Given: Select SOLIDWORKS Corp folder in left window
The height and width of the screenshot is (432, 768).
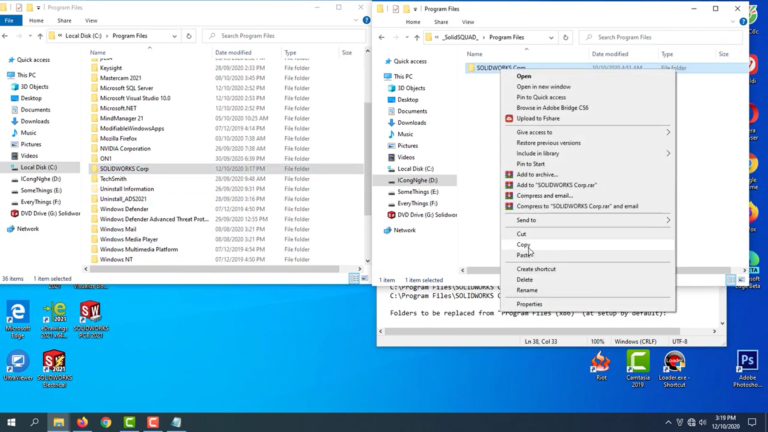Looking at the screenshot, I should coord(225,168).
